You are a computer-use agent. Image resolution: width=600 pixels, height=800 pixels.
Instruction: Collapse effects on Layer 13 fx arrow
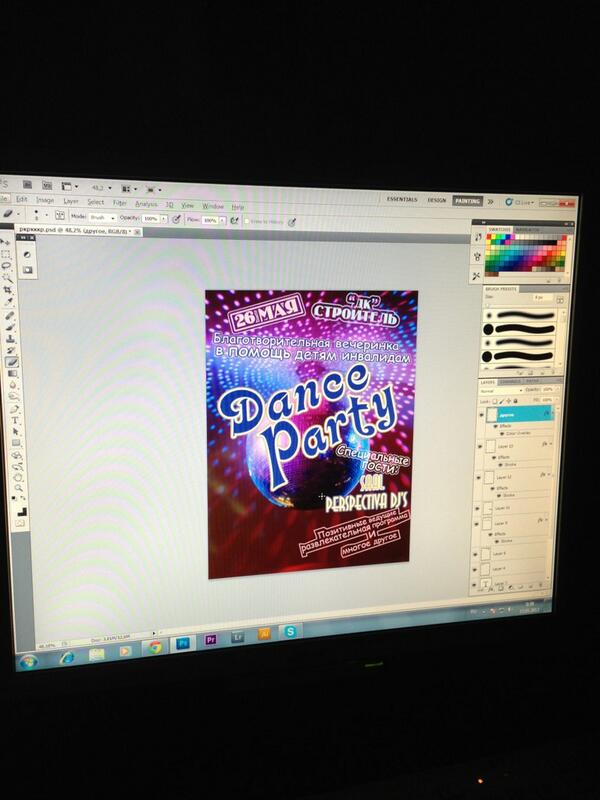click(x=550, y=444)
